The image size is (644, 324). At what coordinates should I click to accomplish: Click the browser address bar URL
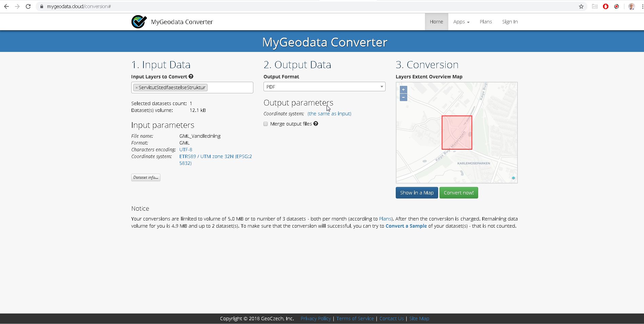pos(79,6)
